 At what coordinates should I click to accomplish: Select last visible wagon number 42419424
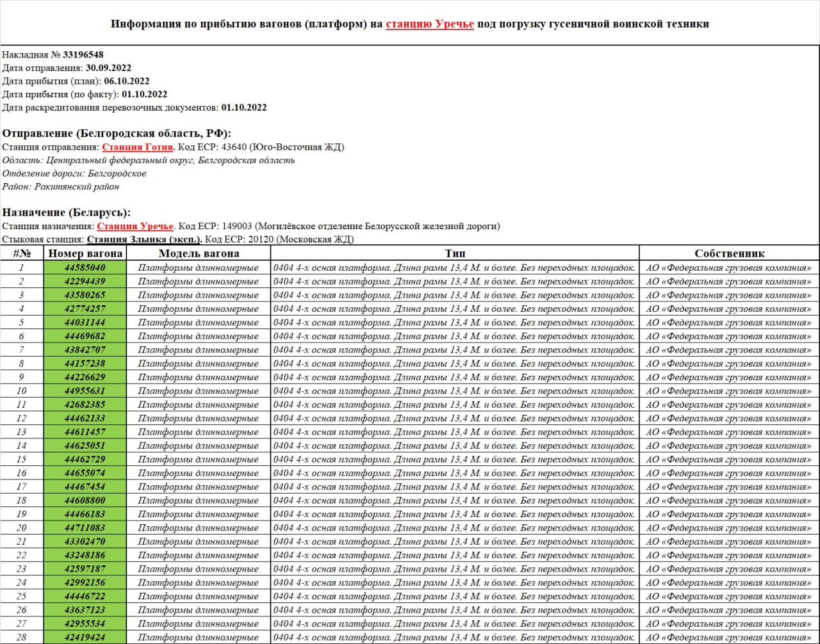tap(85, 638)
